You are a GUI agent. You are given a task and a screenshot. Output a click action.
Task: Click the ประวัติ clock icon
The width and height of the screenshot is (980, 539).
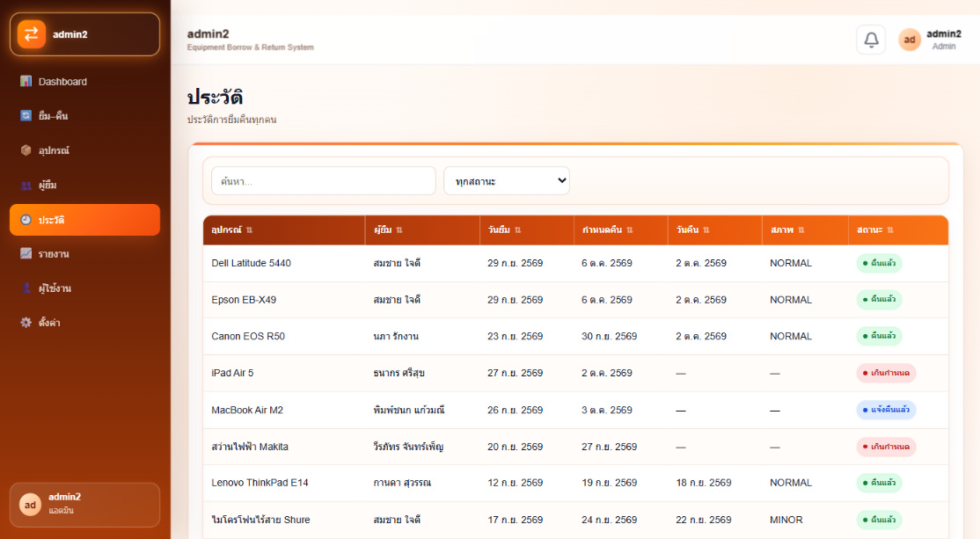point(26,220)
